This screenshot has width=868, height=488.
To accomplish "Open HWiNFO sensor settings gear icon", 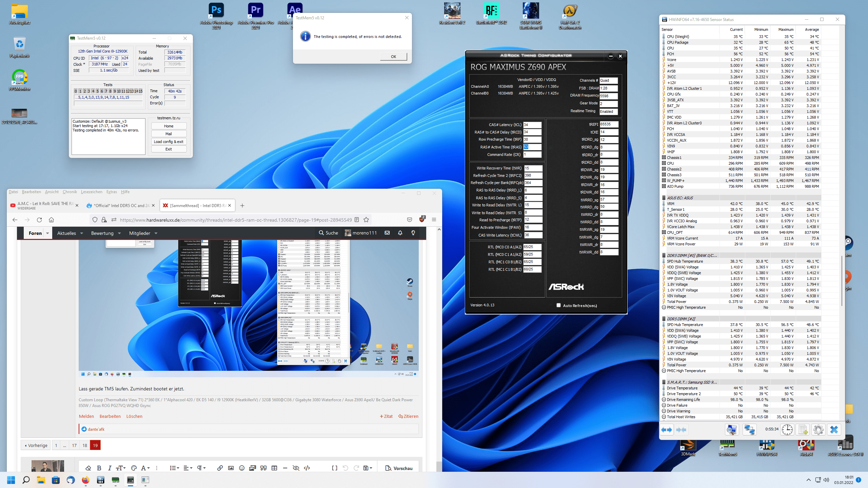I will [x=818, y=430].
